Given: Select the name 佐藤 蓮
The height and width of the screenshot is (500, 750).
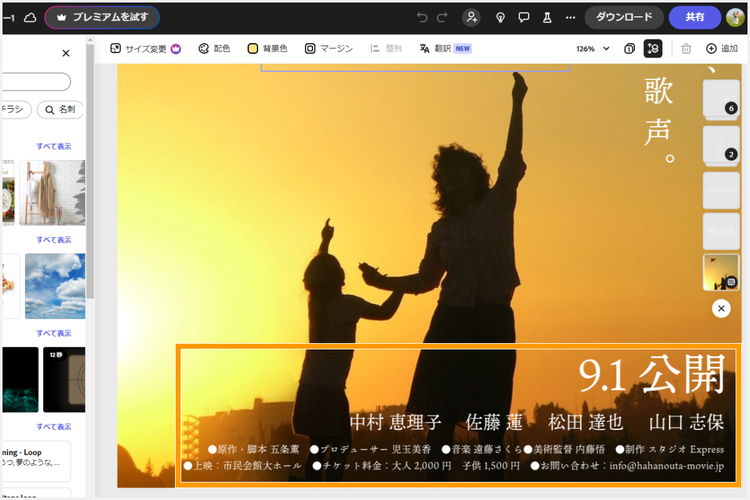Looking at the screenshot, I should click(x=494, y=422).
